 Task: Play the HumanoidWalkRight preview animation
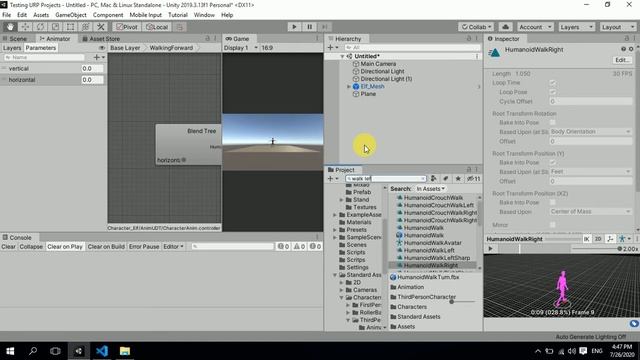[x=491, y=249]
